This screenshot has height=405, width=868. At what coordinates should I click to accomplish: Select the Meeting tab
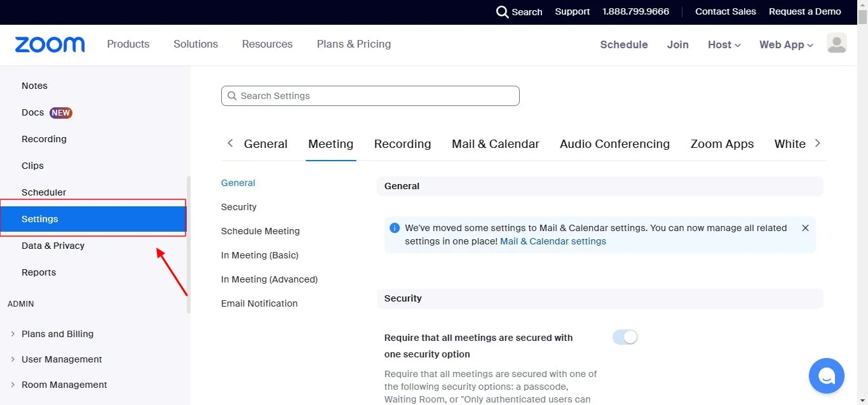click(x=331, y=144)
